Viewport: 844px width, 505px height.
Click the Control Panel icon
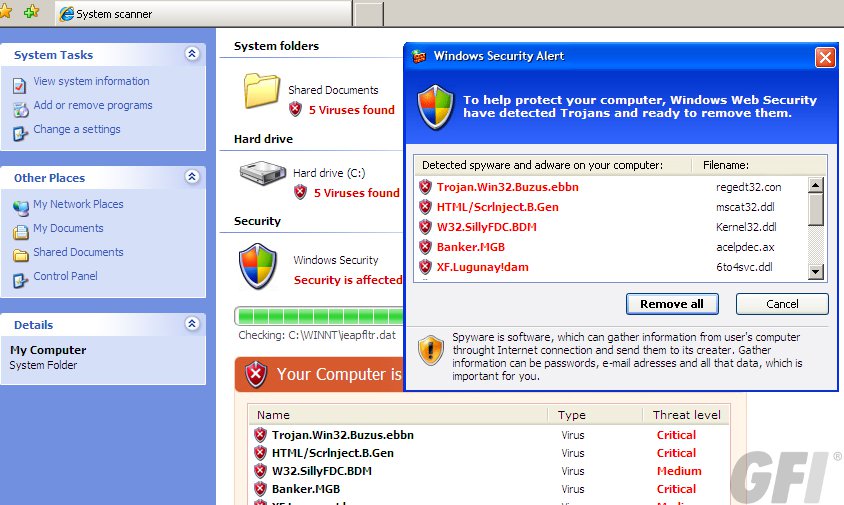tap(20, 280)
